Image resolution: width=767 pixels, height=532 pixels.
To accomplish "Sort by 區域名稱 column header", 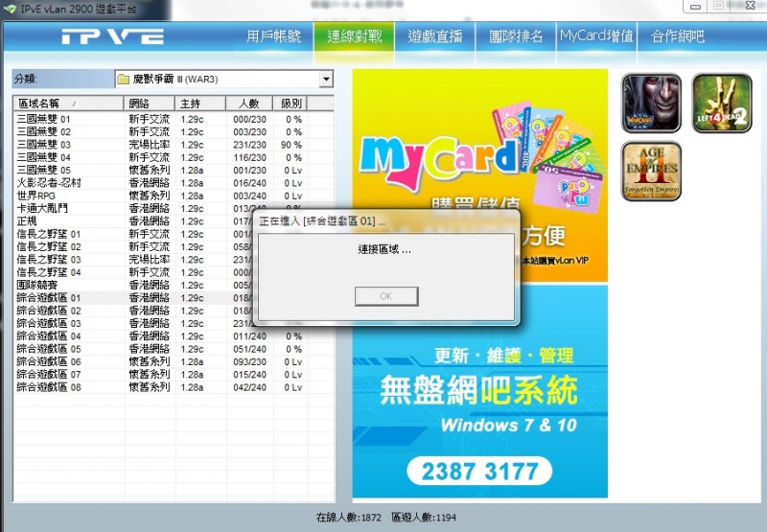I will pos(68,104).
